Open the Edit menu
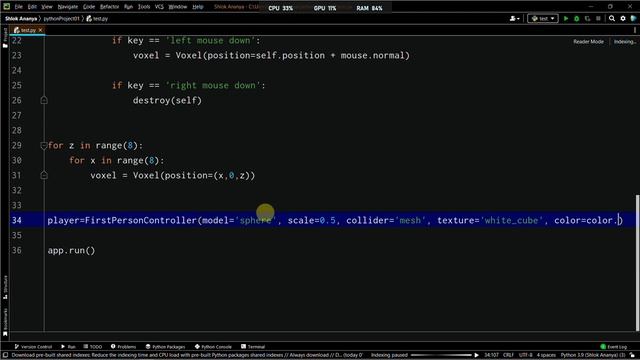The image size is (640, 360). click(x=32, y=7)
